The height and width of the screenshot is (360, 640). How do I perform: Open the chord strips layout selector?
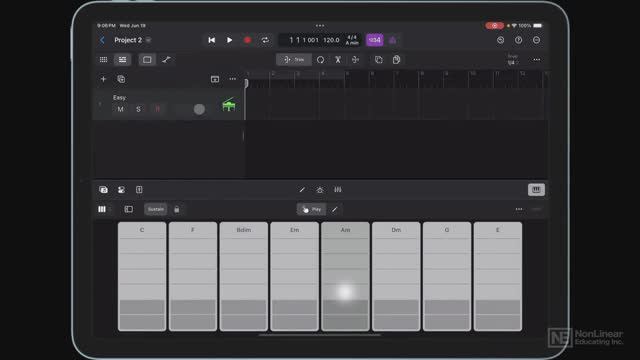103,209
